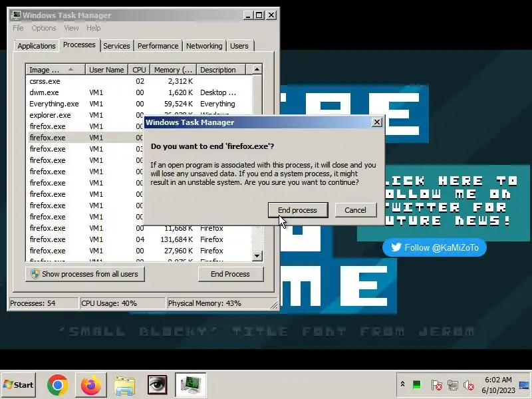The image size is (532, 399).
Task: Show hidden tray icons arrow
Action: 402,384
